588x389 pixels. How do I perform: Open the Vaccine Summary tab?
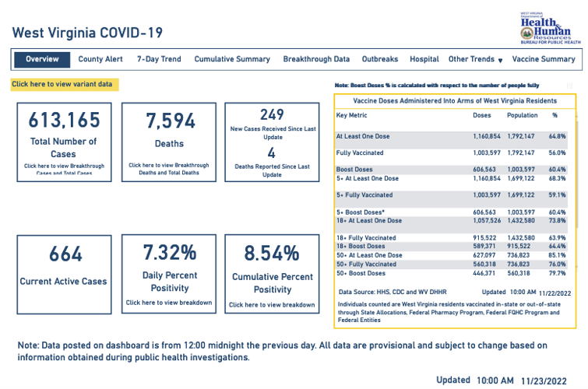point(544,59)
